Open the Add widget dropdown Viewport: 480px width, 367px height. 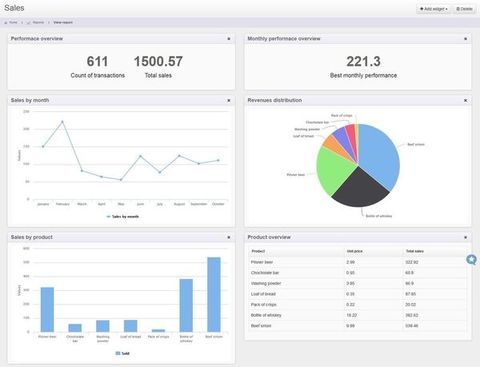coord(433,9)
